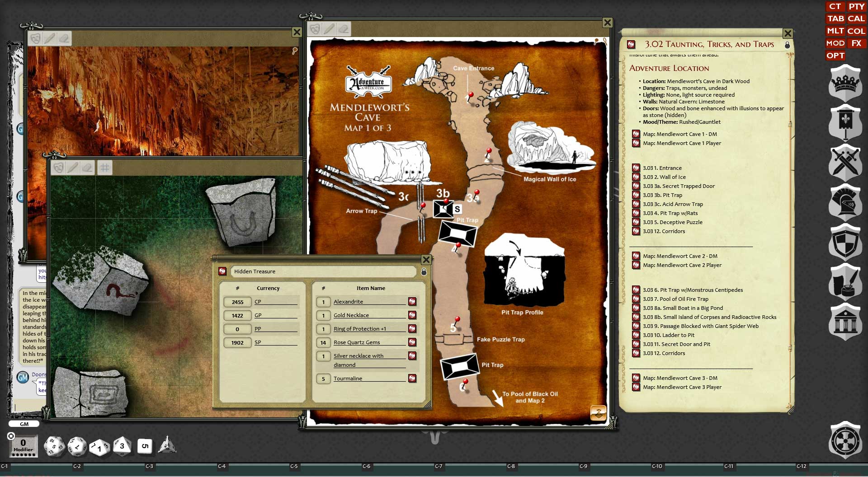Toggle the mask visibility tool on cave map
This screenshot has width=868, height=477.
point(315,29)
